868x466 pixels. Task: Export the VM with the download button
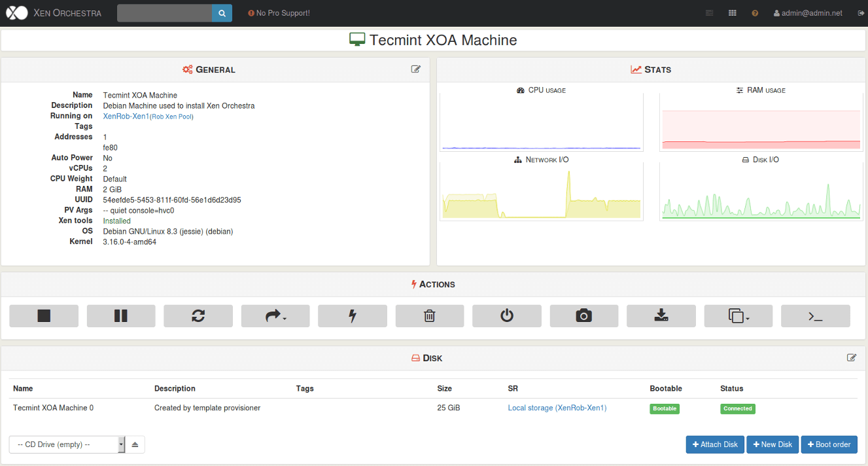pos(661,315)
